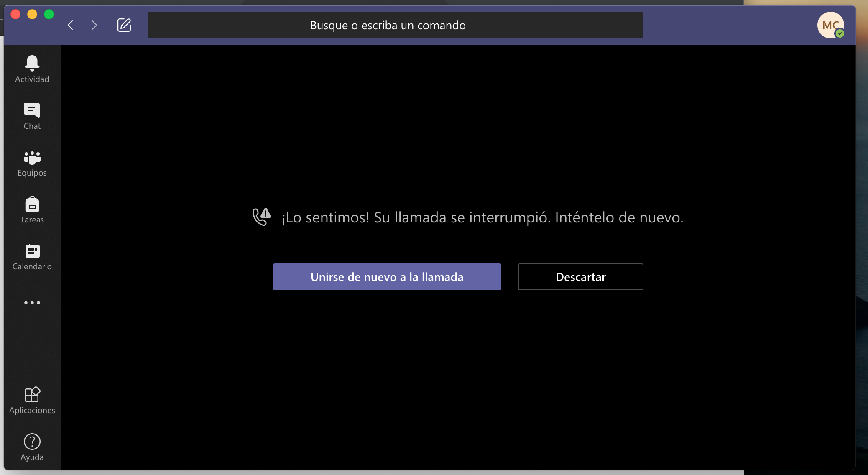Open the Actividad notifications bell
The height and width of the screenshot is (475, 868).
32,69
